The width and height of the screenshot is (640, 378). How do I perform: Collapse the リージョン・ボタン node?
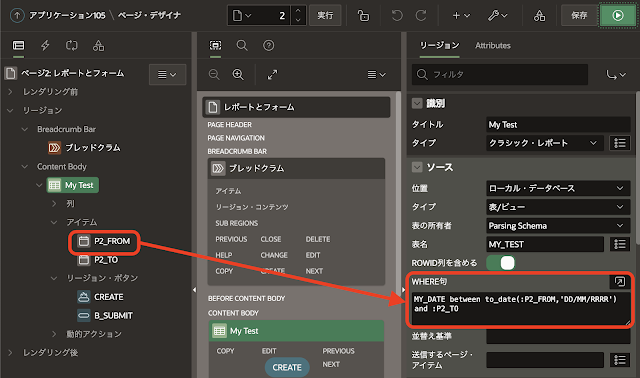pyautogui.click(x=54, y=278)
